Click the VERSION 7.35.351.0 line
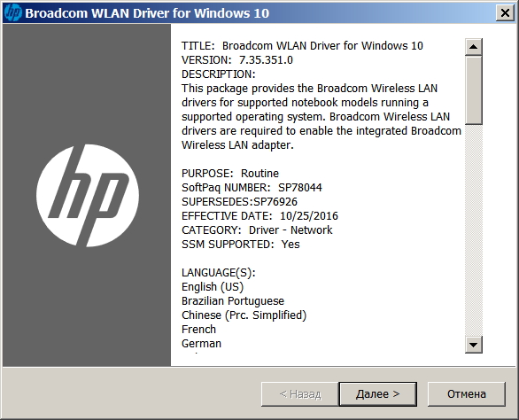 pyautogui.click(x=237, y=60)
